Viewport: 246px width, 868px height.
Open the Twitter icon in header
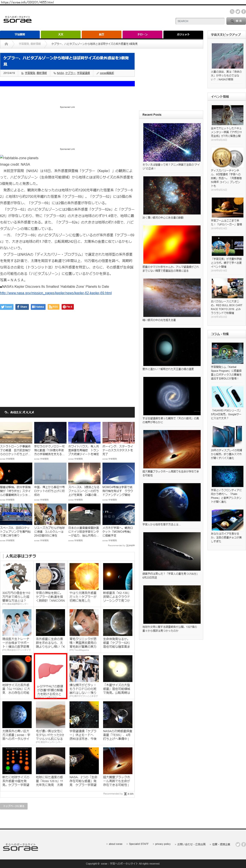(x=238, y=11)
